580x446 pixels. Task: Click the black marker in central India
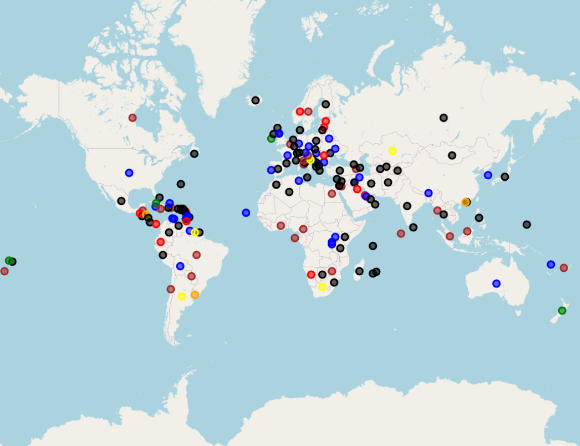(x=407, y=206)
